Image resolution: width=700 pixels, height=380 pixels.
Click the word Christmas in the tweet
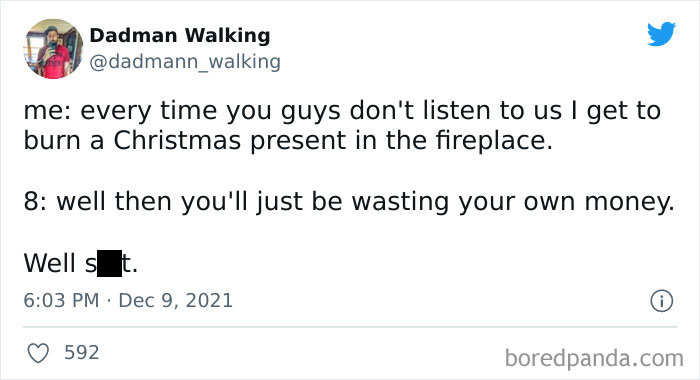coord(177,140)
